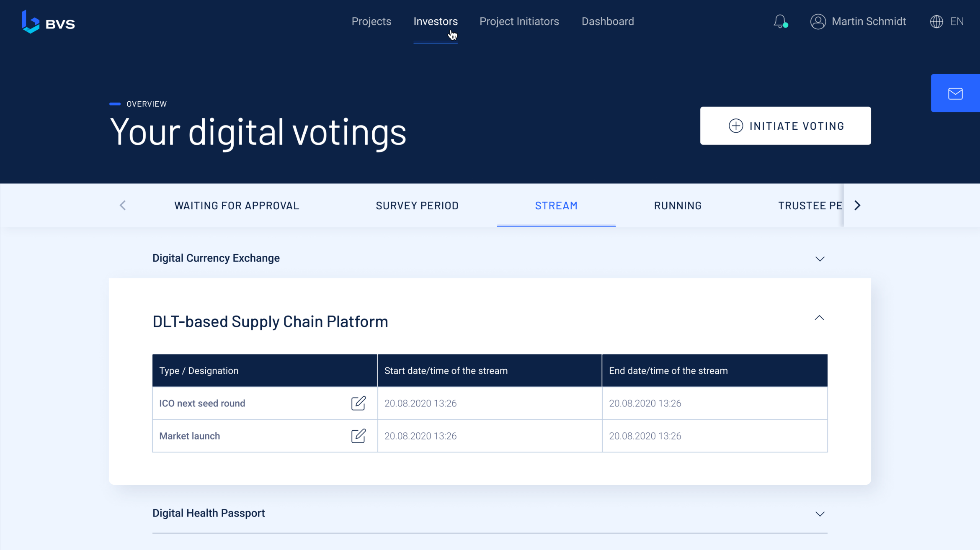Open the notifications bell
Screen dimensions: 980x550
[780, 21]
